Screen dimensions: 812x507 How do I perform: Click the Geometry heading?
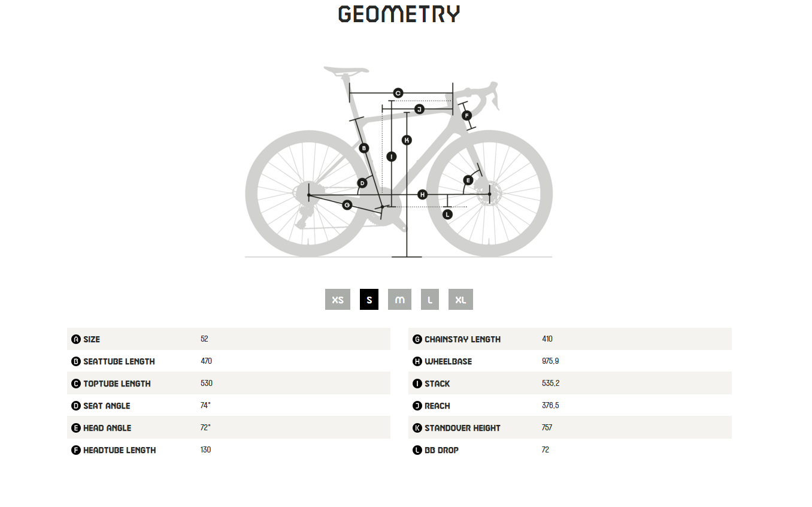pyautogui.click(x=399, y=14)
